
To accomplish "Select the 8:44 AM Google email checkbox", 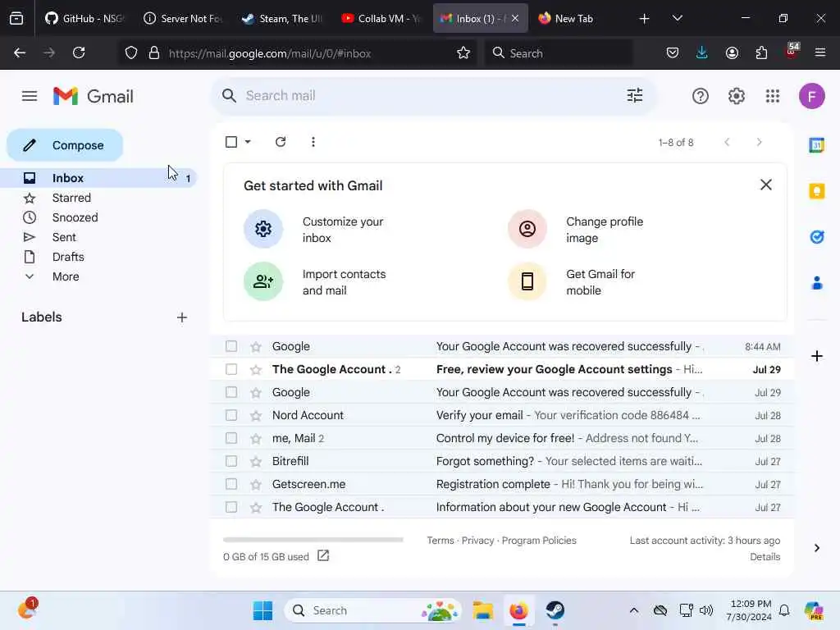I will [x=231, y=347].
